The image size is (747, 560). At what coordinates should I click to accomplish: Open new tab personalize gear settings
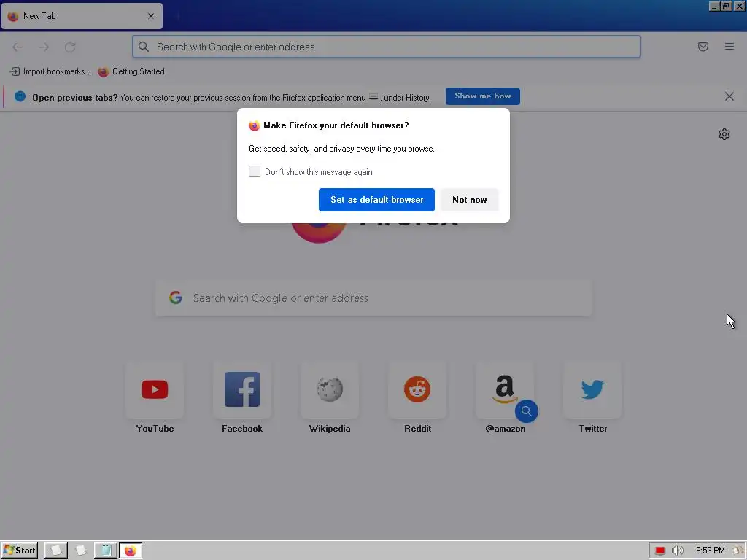pos(724,134)
